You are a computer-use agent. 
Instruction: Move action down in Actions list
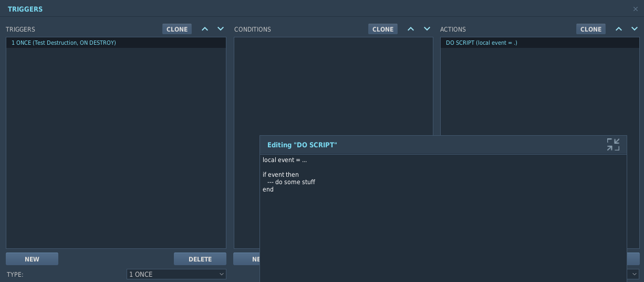click(x=635, y=29)
